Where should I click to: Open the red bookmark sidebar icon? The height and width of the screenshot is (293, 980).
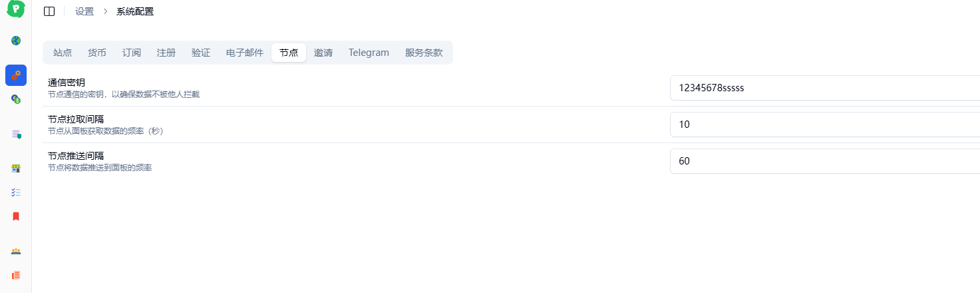[x=16, y=216]
